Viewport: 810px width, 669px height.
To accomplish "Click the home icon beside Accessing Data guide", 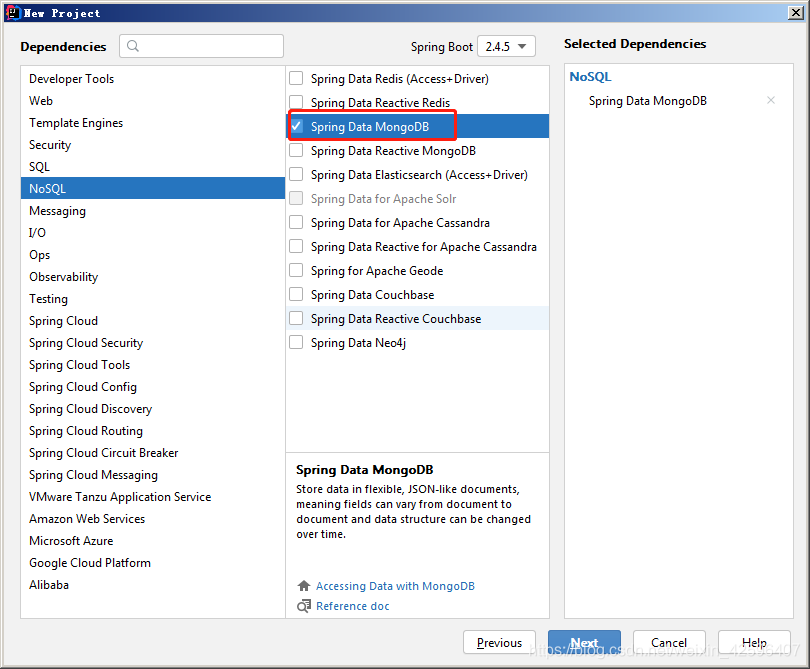I will coord(304,586).
